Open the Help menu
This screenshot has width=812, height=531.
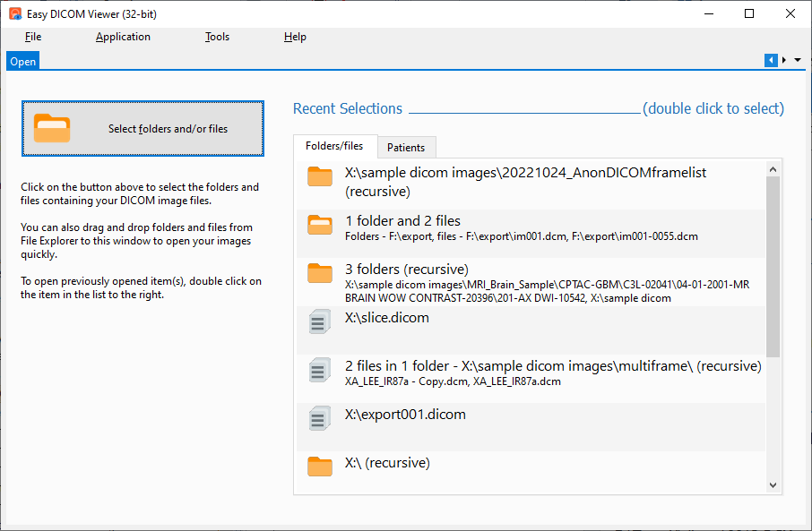(x=295, y=37)
